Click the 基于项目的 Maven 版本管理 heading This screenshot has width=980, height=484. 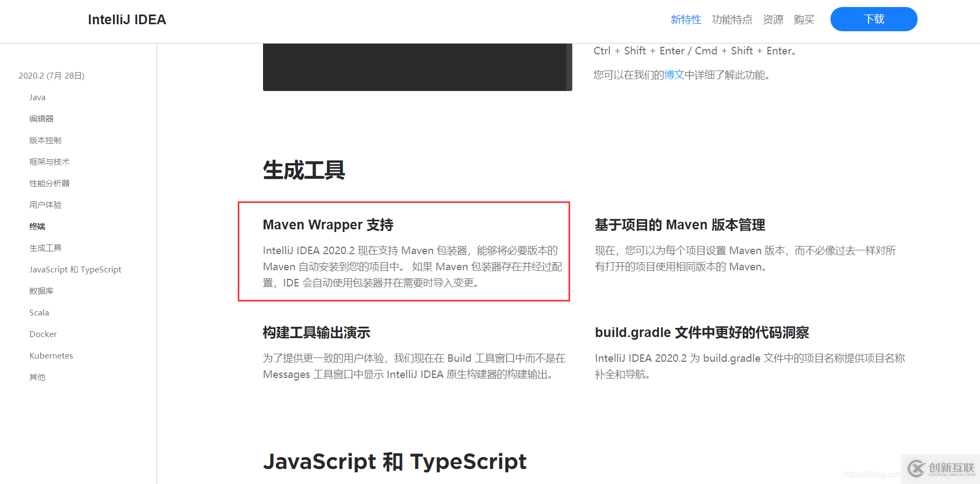coord(680,225)
